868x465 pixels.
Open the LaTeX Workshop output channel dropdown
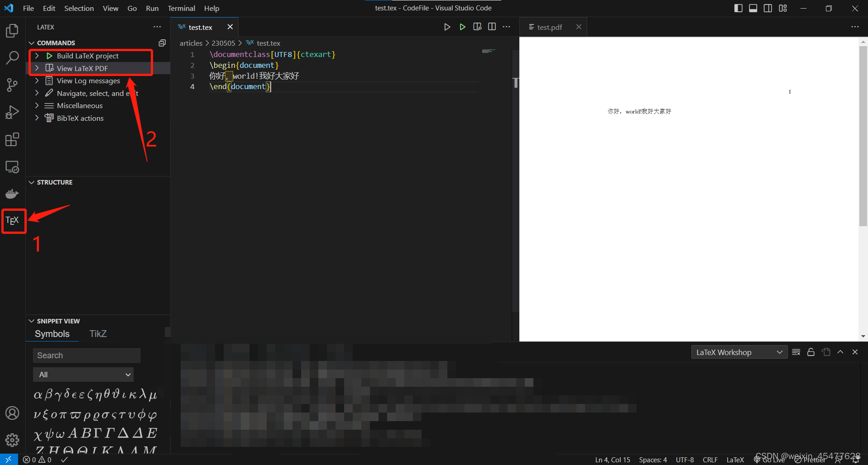739,352
